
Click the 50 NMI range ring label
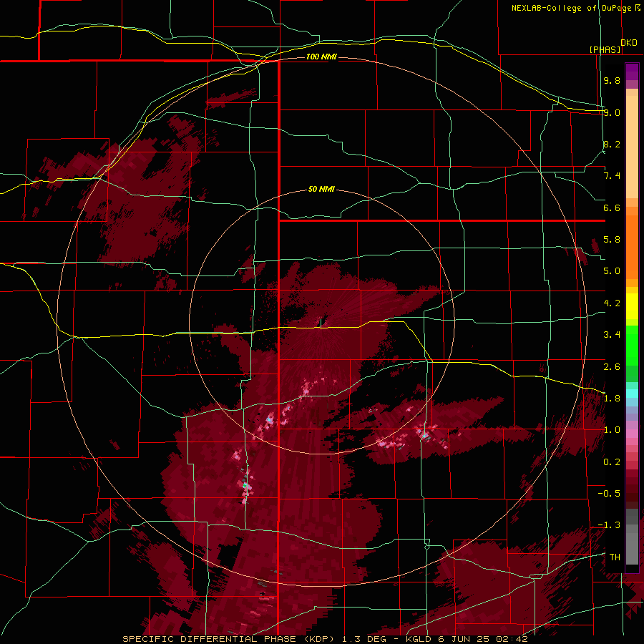[x=321, y=189]
